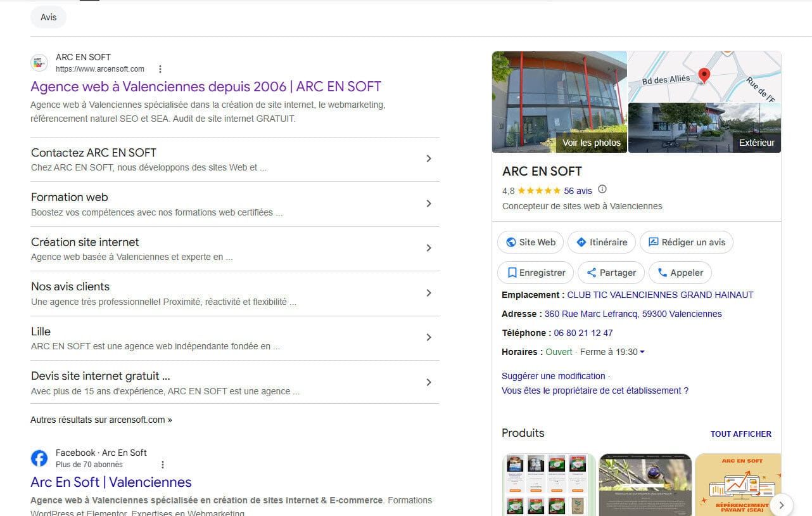The image size is (812, 516).
Task: Open the Création site internet sitelink chevron
Action: [429, 248]
